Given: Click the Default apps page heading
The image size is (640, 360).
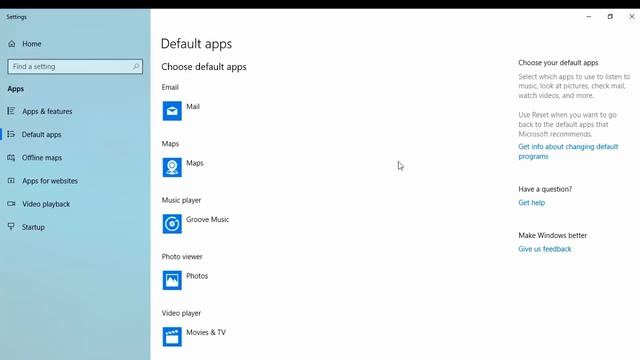Looking at the screenshot, I should click(196, 44).
